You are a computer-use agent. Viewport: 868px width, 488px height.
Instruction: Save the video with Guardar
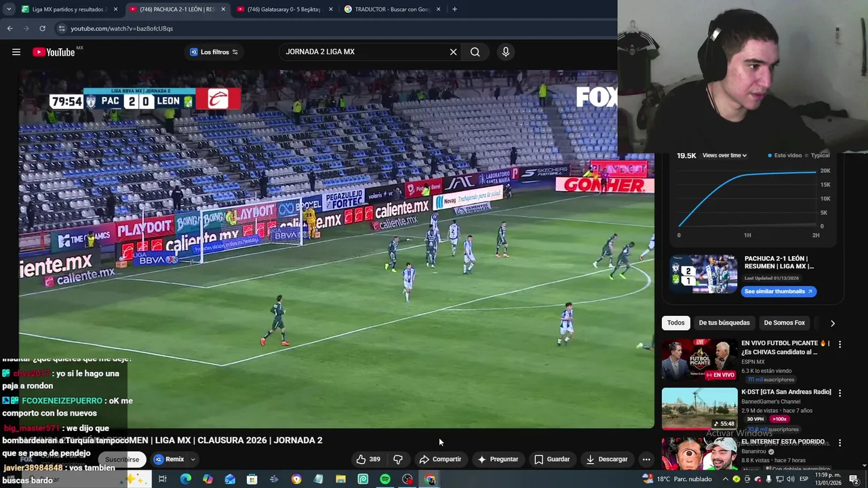552,460
